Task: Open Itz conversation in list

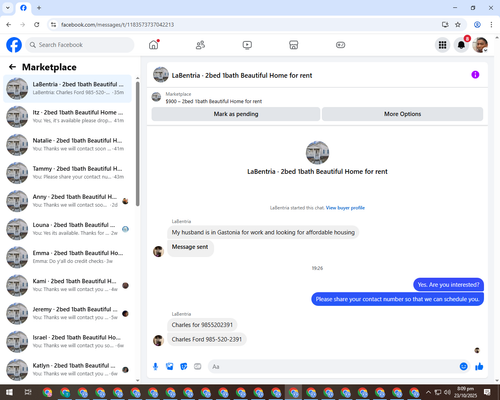Action: 67,117
